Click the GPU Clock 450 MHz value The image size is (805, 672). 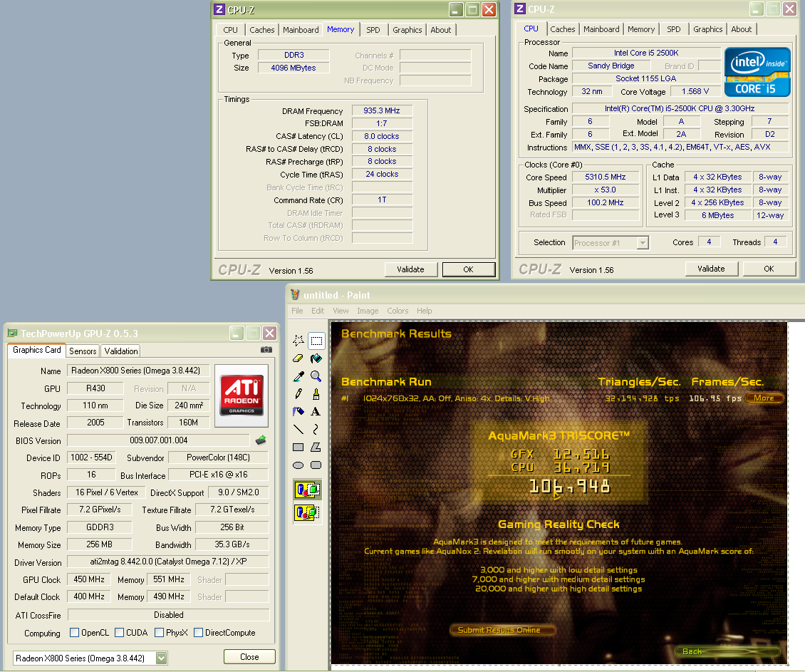pos(89,579)
